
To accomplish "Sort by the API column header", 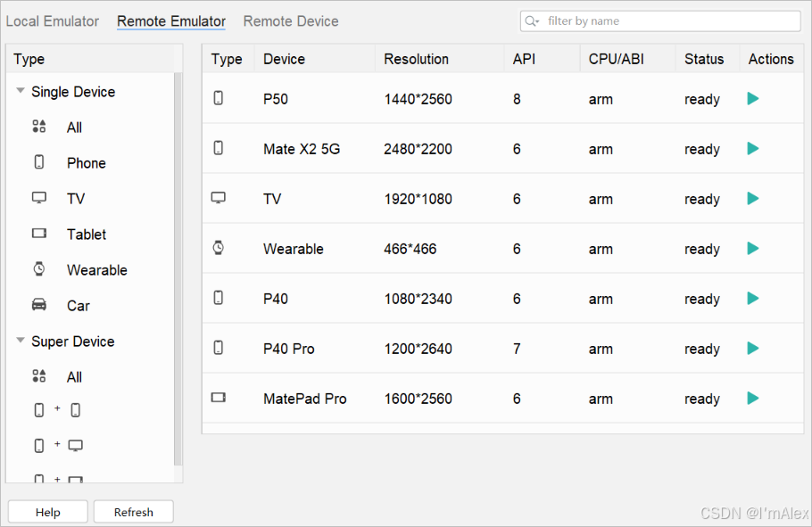I will [524, 59].
